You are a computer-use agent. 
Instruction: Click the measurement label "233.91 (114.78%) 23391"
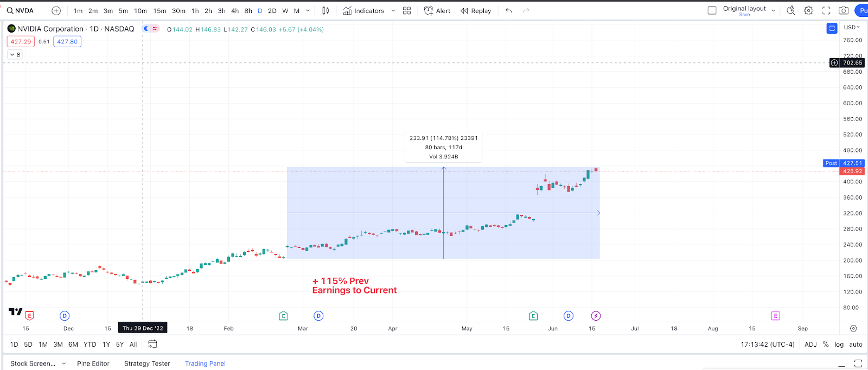(444, 138)
